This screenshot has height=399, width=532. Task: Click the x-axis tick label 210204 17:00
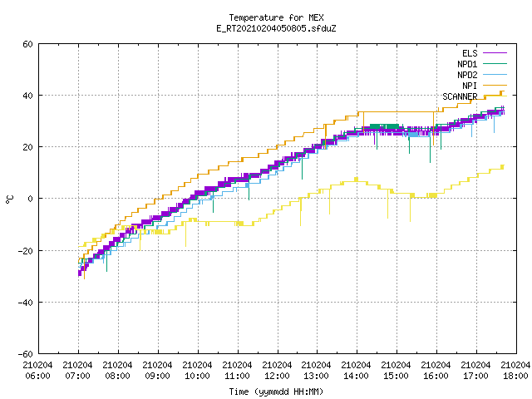476,371
